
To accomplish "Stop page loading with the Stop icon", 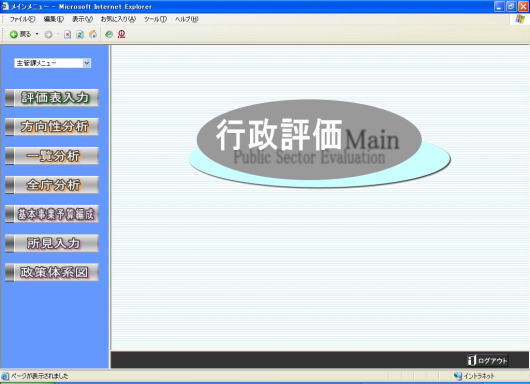I will 68,34.
